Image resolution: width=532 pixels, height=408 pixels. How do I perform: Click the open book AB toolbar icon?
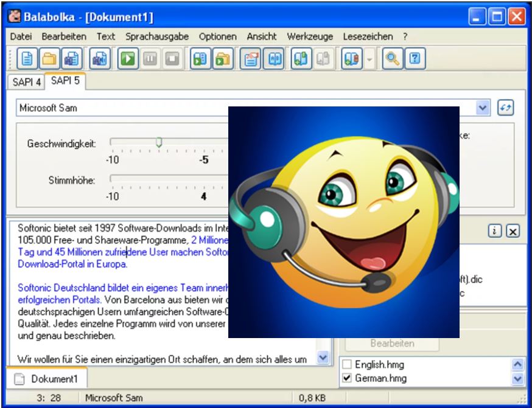click(x=273, y=58)
